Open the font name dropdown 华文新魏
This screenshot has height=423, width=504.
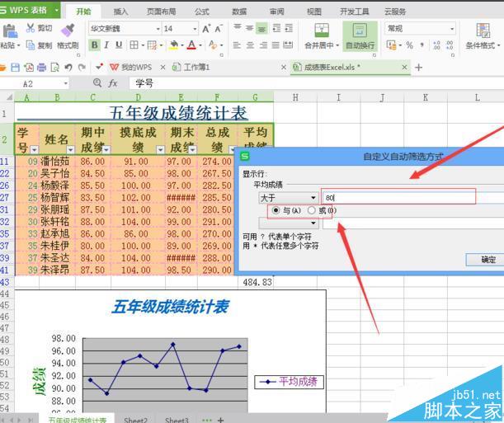click(158, 29)
